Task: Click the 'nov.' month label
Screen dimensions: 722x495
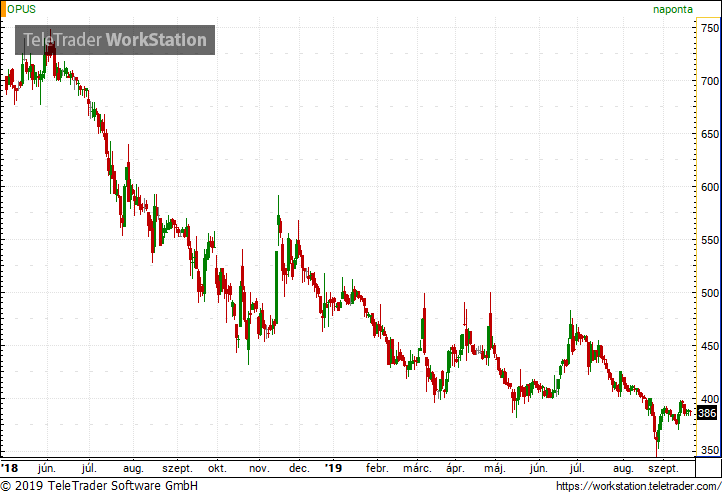Action: pyautogui.click(x=259, y=469)
